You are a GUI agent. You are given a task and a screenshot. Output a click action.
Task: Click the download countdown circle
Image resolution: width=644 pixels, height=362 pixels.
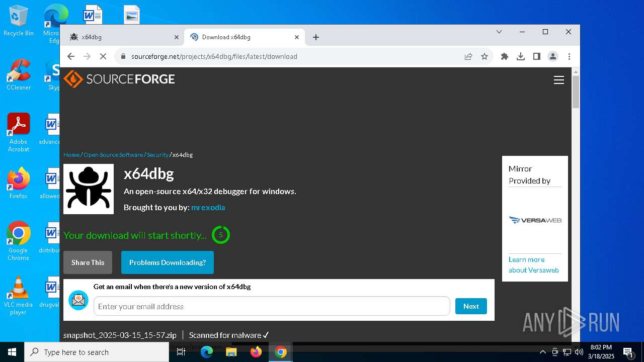click(220, 235)
